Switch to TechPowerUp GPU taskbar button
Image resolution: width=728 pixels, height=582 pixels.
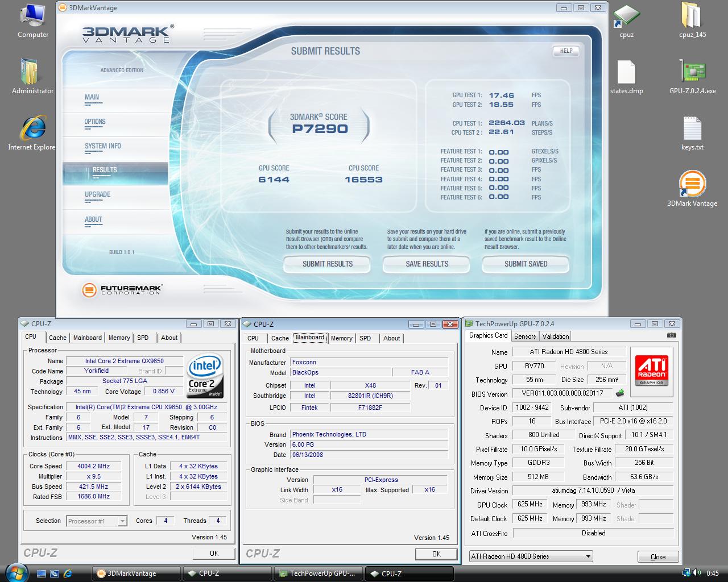[x=318, y=573]
